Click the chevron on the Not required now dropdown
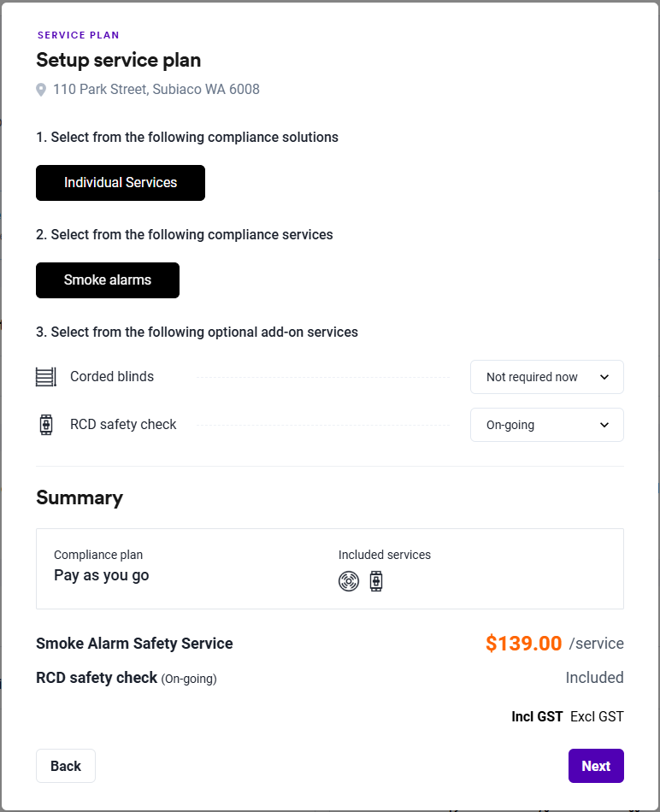This screenshot has width=660, height=812. (x=604, y=377)
